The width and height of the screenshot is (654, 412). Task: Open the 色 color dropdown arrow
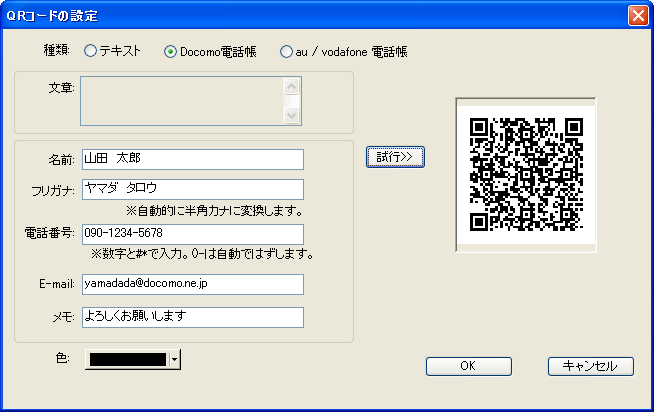(175, 359)
